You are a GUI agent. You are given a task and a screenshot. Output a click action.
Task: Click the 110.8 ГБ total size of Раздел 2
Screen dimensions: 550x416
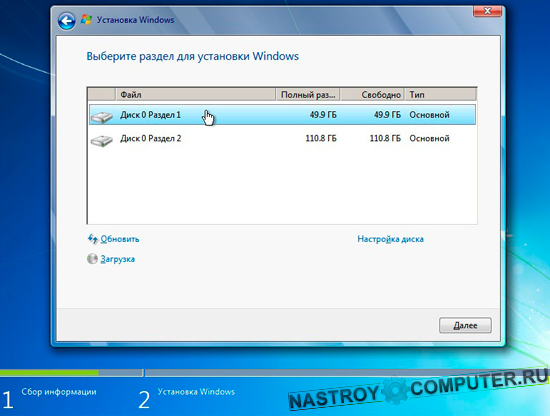pyautogui.click(x=321, y=138)
